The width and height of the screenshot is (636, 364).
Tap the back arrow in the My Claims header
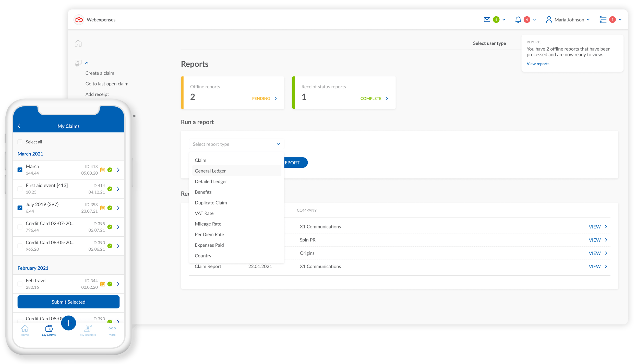click(19, 126)
